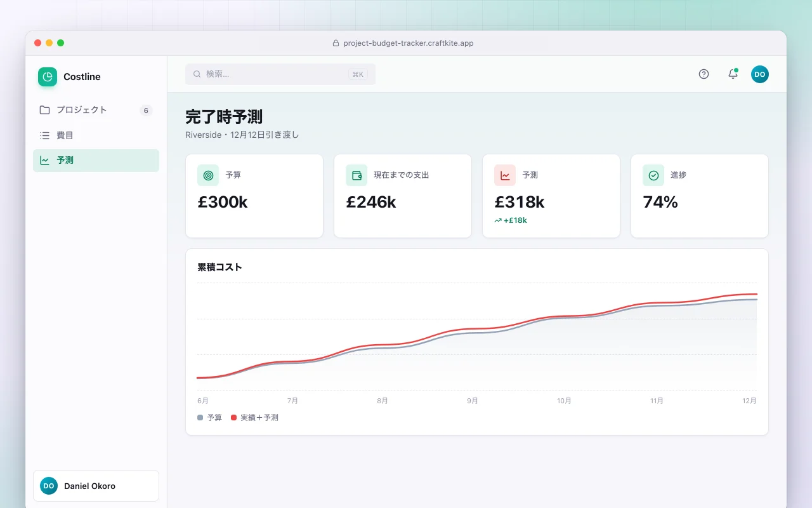Open DO avatar menu in top bar
This screenshot has height=508, width=812.
(x=760, y=74)
